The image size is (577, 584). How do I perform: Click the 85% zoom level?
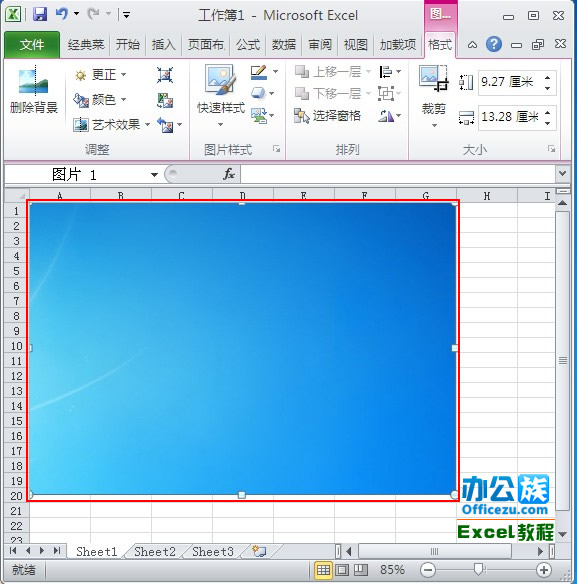tap(392, 570)
